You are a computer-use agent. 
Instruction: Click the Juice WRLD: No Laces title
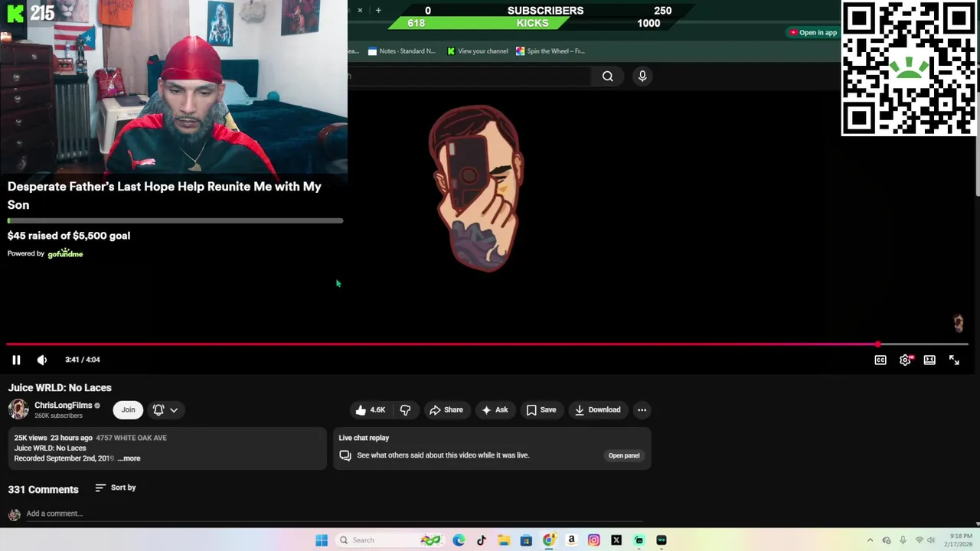(x=60, y=388)
